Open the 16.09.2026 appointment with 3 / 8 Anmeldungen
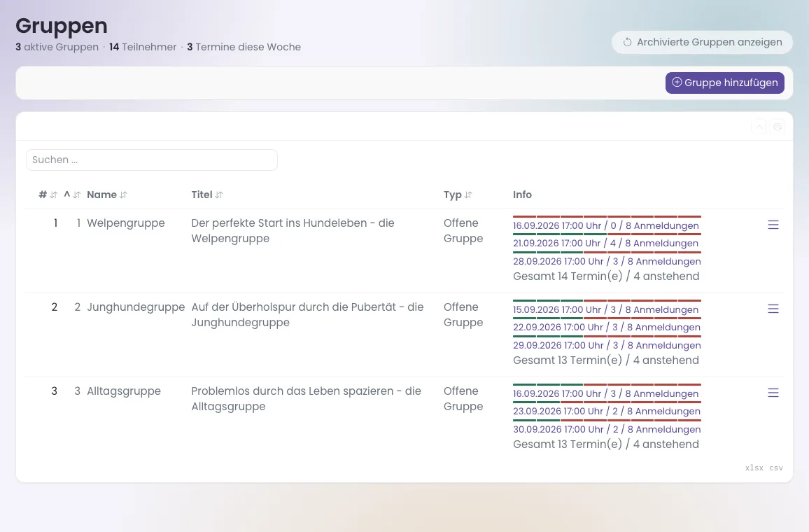809x532 pixels. point(606,394)
